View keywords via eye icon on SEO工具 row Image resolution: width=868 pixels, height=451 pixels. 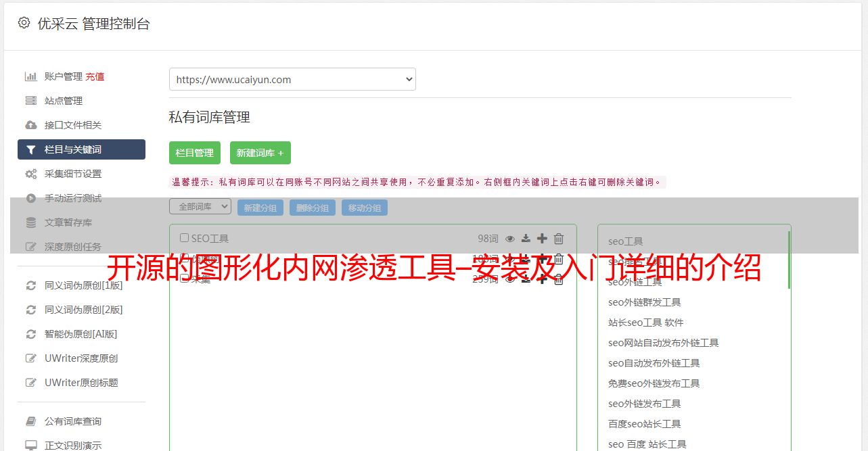[x=510, y=239]
